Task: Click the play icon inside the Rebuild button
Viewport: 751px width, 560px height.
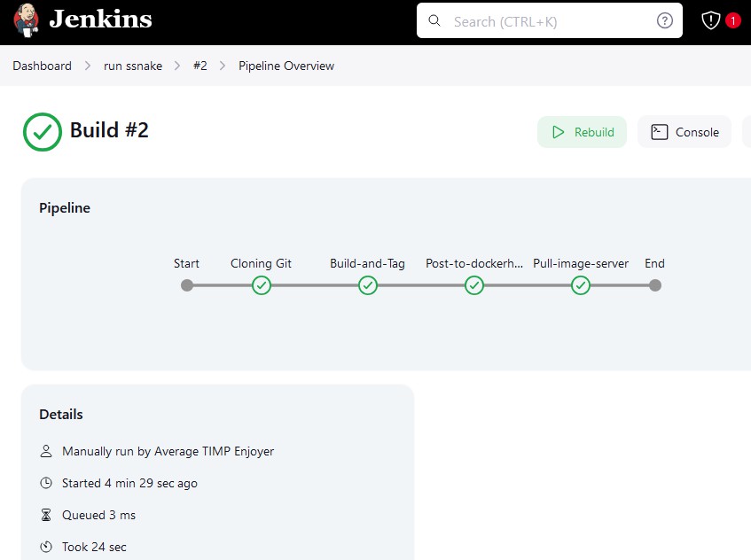Action: [558, 132]
